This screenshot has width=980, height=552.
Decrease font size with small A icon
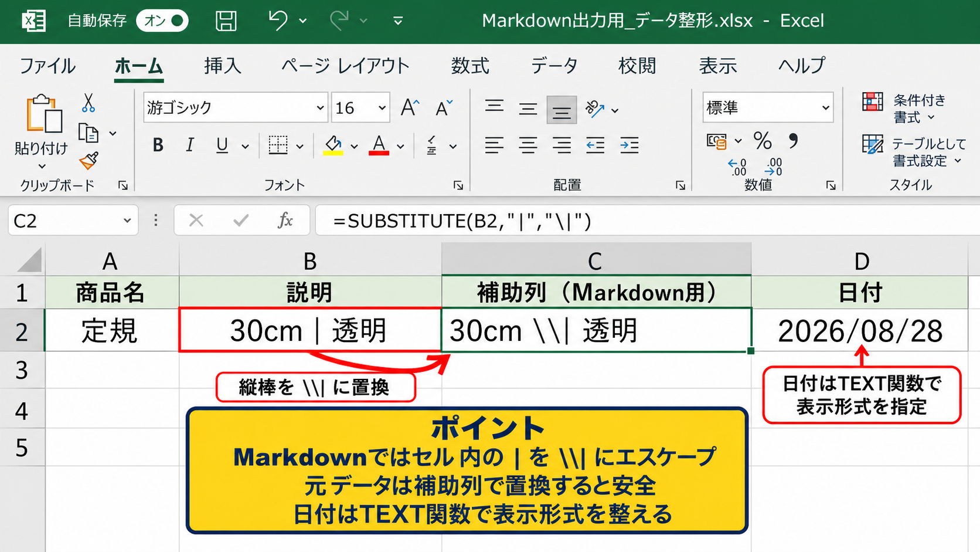point(444,108)
